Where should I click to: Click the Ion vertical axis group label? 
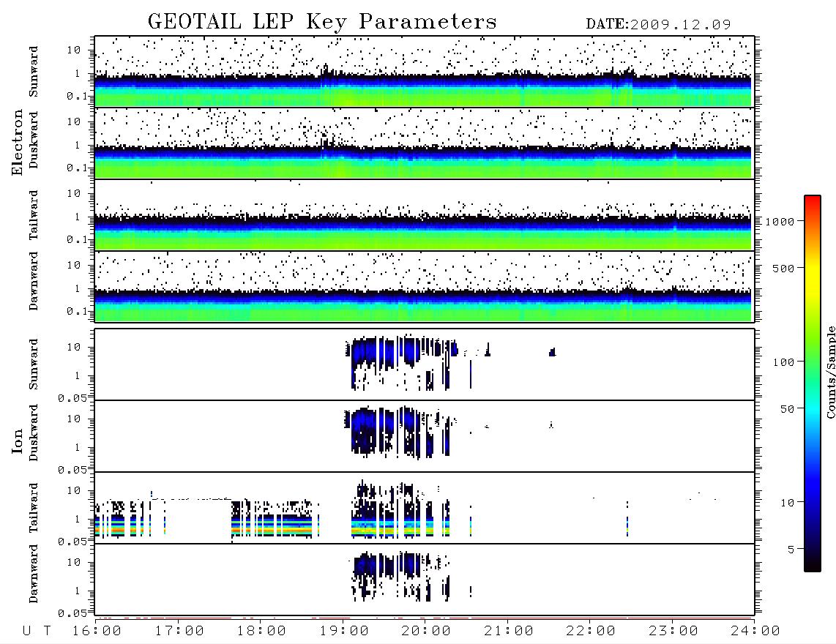point(17,441)
